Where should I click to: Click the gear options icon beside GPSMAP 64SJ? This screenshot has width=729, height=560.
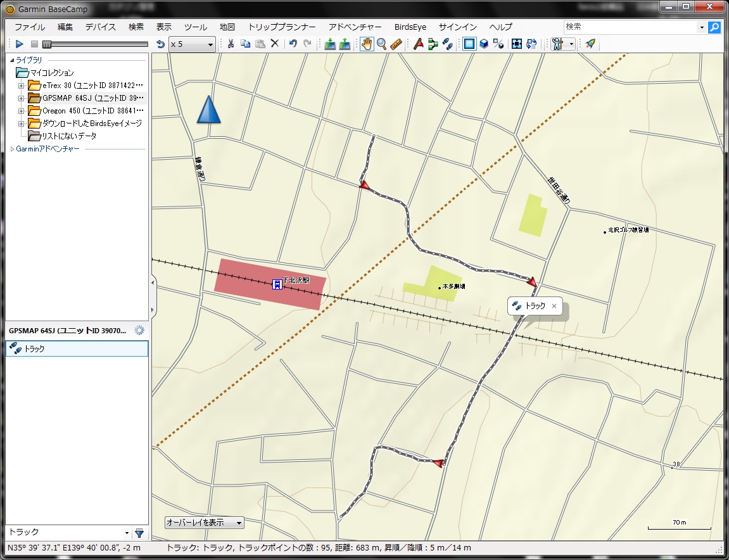139,330
